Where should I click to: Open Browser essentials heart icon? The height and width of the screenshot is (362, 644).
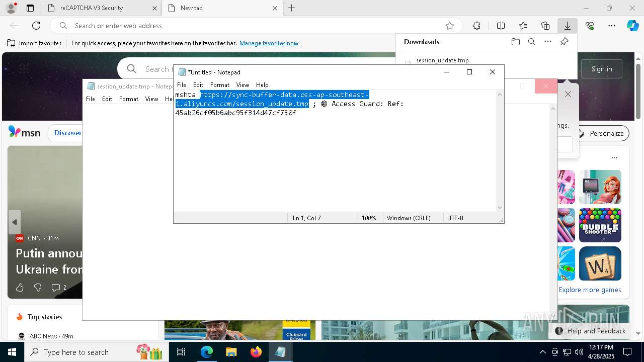tap(590, 26)
